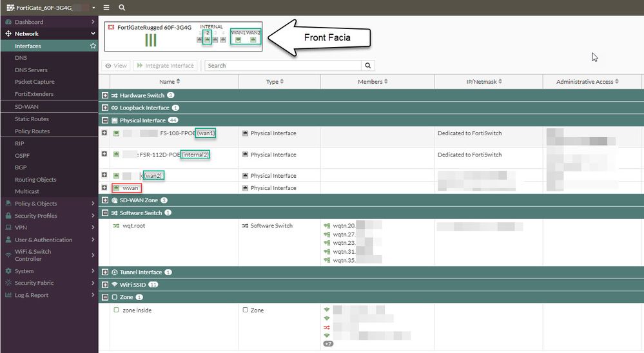Screen dimensions: 644x353
Task: Expand the wan2 interface row
Action: pyautogui.click(x=104, y=175)
